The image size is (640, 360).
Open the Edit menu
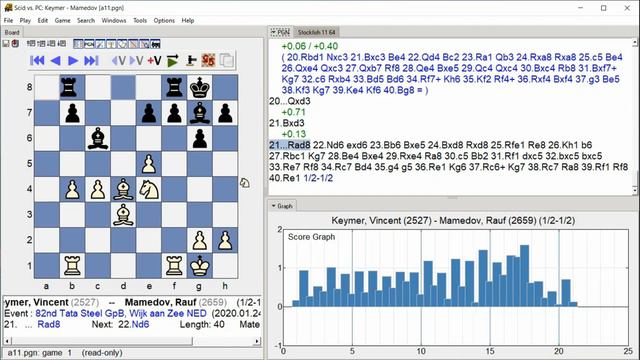pos(43,20)
